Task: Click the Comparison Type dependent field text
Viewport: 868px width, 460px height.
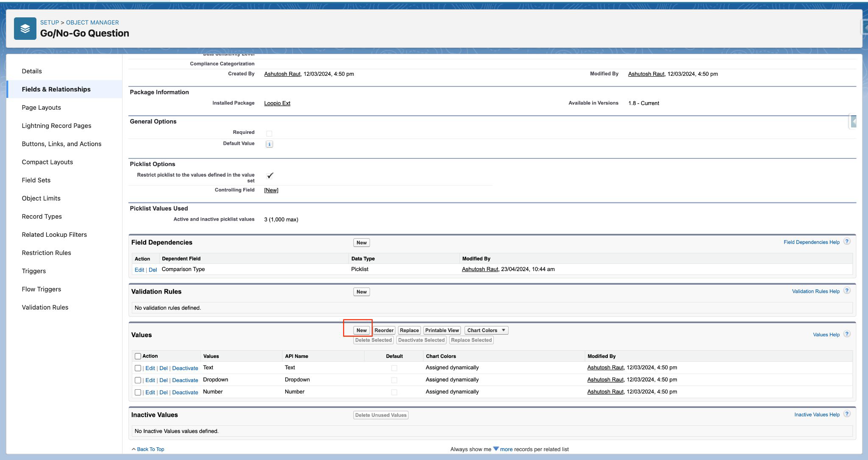Action: point(183,269)
